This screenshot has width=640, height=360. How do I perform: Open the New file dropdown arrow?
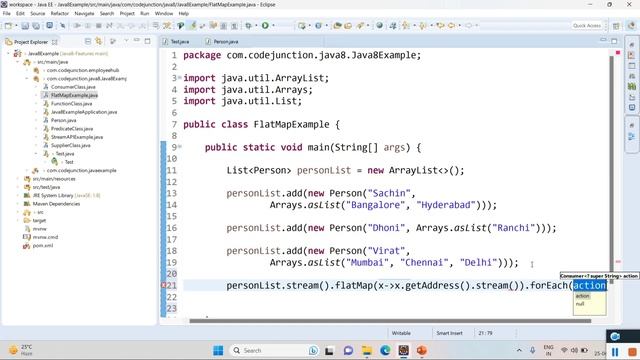pos(16,26)
